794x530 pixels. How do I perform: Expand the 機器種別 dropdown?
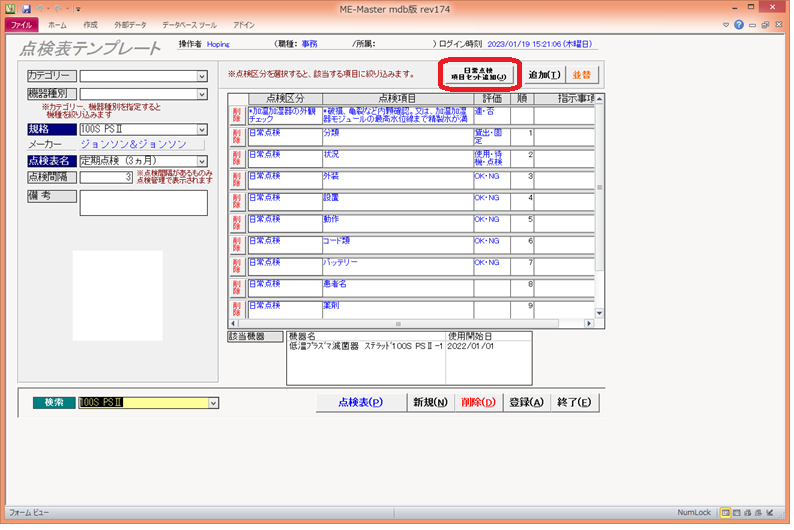pos(202,94)
